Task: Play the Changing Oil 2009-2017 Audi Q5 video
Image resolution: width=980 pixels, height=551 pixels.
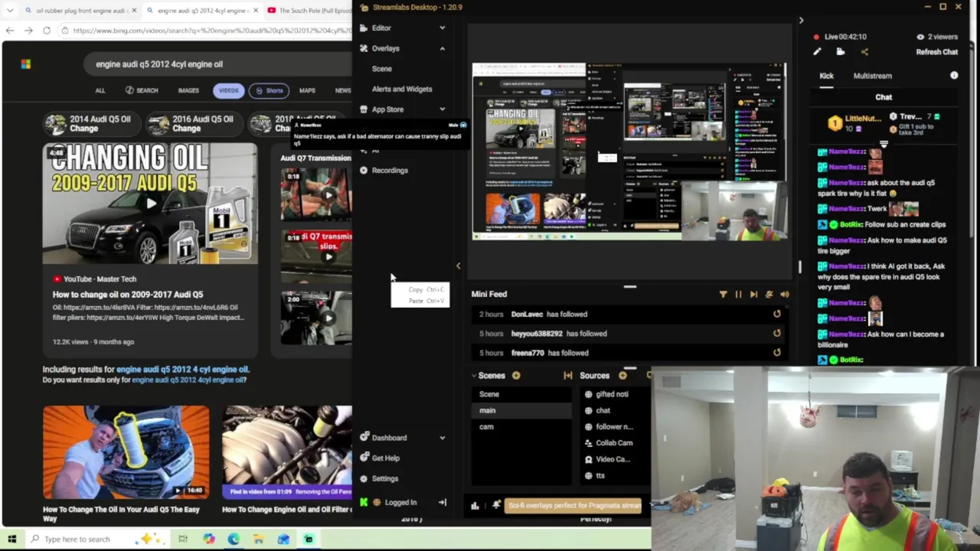Action: (x=150, y=204)
